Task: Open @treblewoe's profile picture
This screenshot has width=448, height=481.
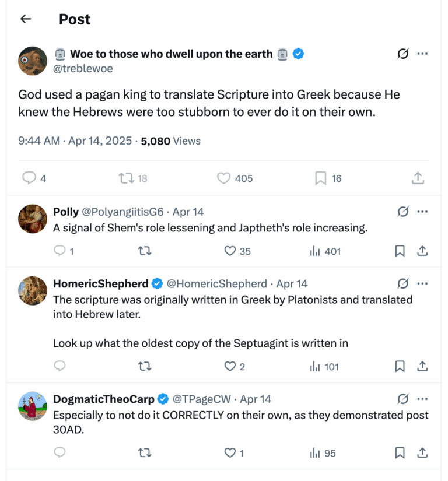Action: pos(32,61)
